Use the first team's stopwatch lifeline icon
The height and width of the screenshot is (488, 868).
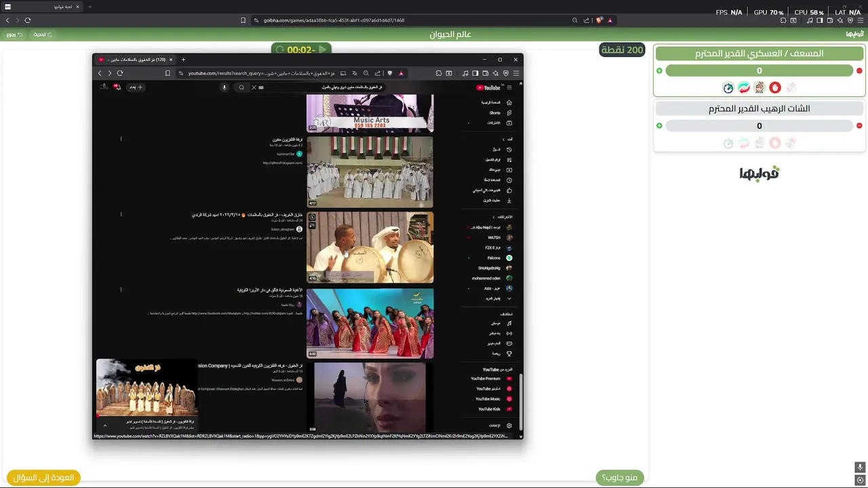[728, 87]
